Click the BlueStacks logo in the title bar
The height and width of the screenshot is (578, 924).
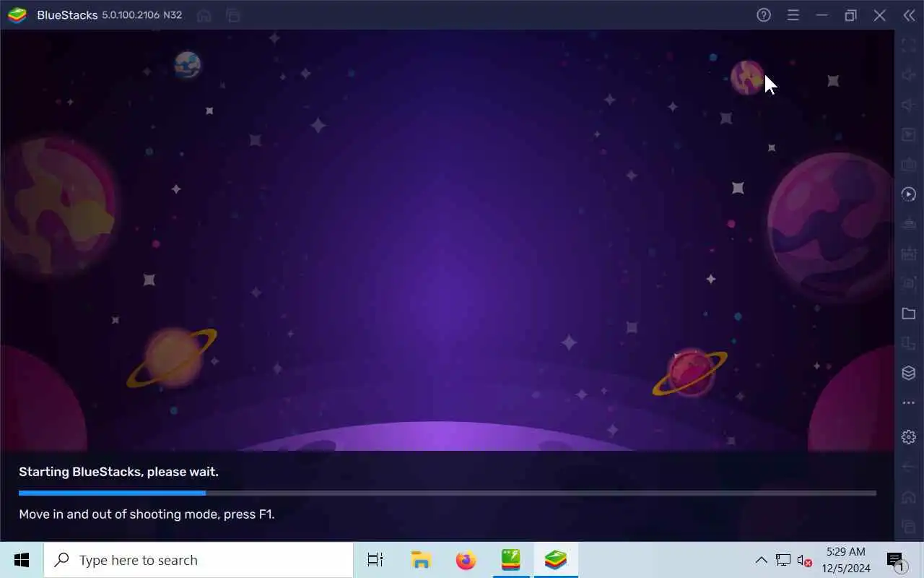[17, 15]
